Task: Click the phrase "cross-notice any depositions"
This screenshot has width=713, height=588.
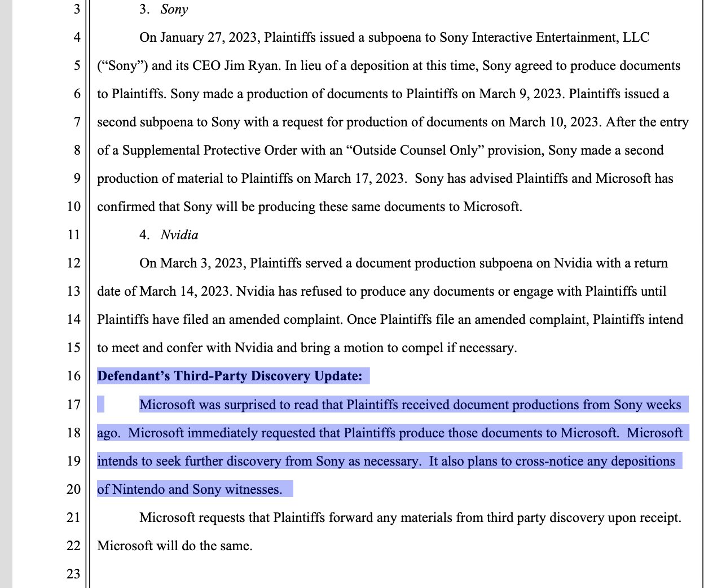Action: click(x=595, y=462)
